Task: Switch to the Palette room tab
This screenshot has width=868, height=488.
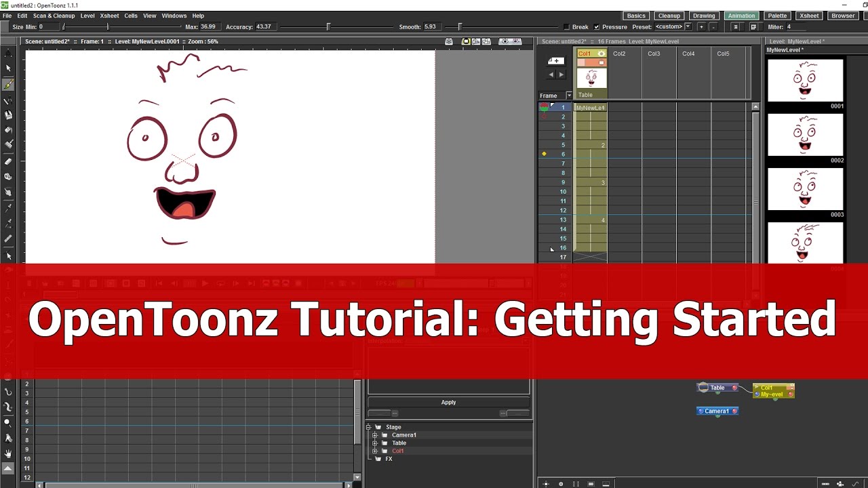Action: coord(777,16)
